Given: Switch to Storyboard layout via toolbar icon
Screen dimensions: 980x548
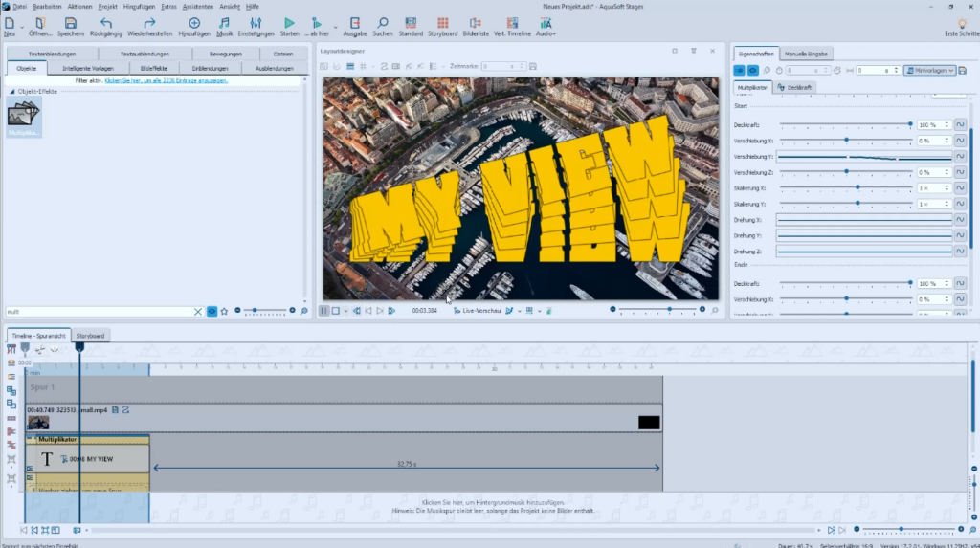Looking at the screenshot, I should pos(442,23).
